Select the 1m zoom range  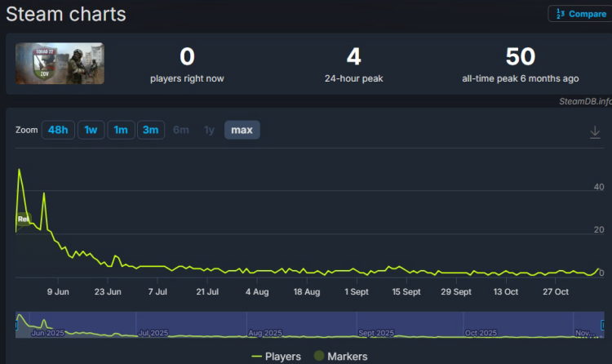(x=121, y=130)
